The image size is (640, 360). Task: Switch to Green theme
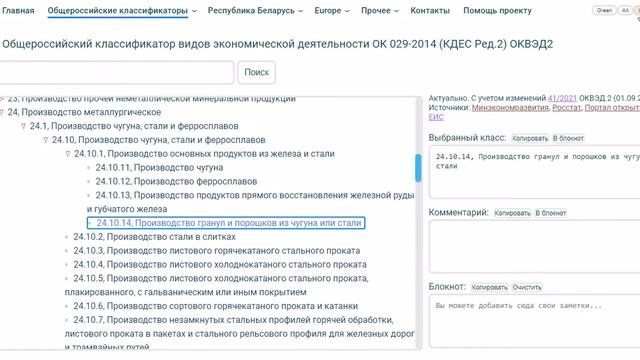(x=604, y=11)
